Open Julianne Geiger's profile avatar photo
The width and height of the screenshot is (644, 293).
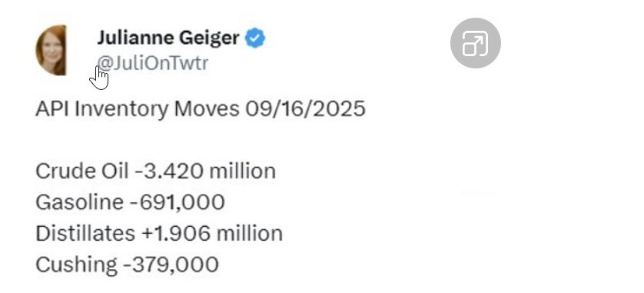pos(51,50)
